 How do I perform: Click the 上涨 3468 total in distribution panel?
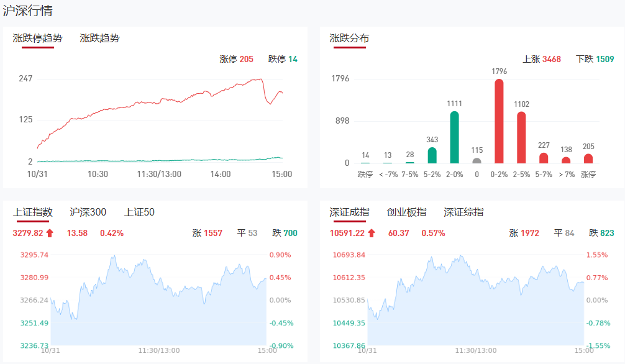coord(541,60)
